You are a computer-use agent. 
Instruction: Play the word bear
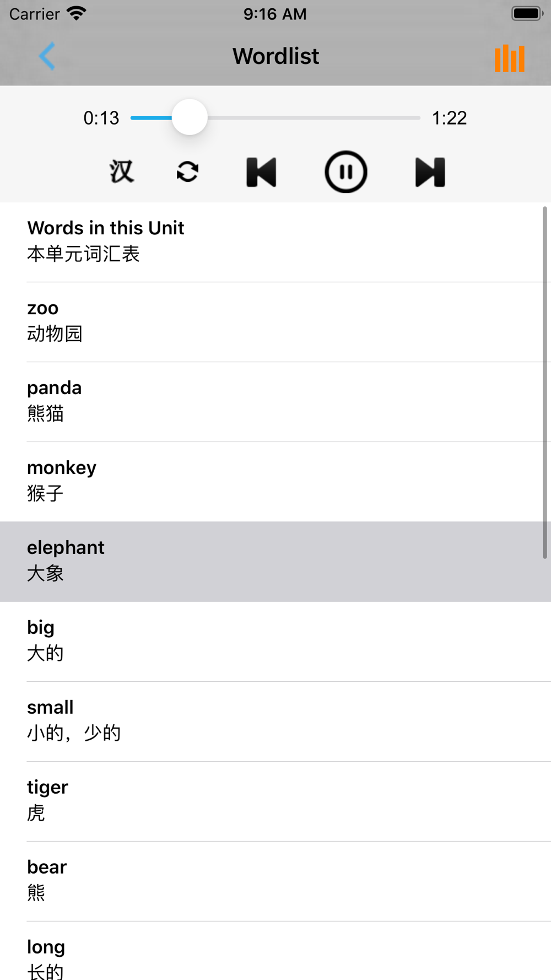click(275, 881)
